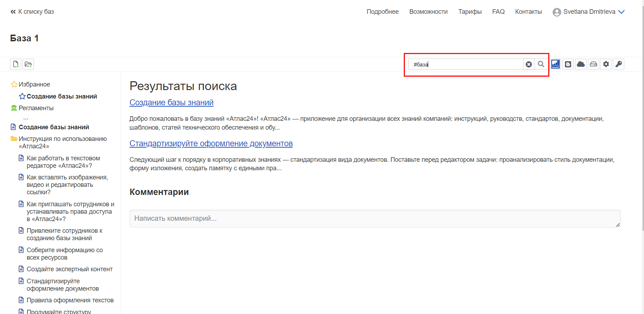Image resolution: width=644 pixels, height=314 pixels.
Task: Open Как приглашать сотрудников article
Action: (71, 212)
